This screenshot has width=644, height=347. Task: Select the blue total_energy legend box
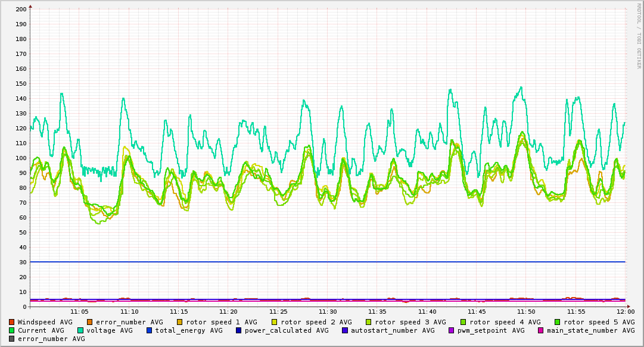point(150,330)
